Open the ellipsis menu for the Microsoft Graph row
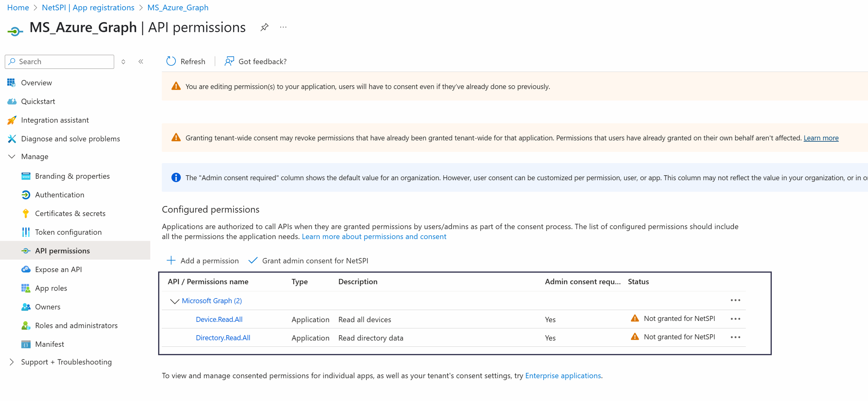Image resolution: width=868 pixels, height=401 pixels. (735, 300)
